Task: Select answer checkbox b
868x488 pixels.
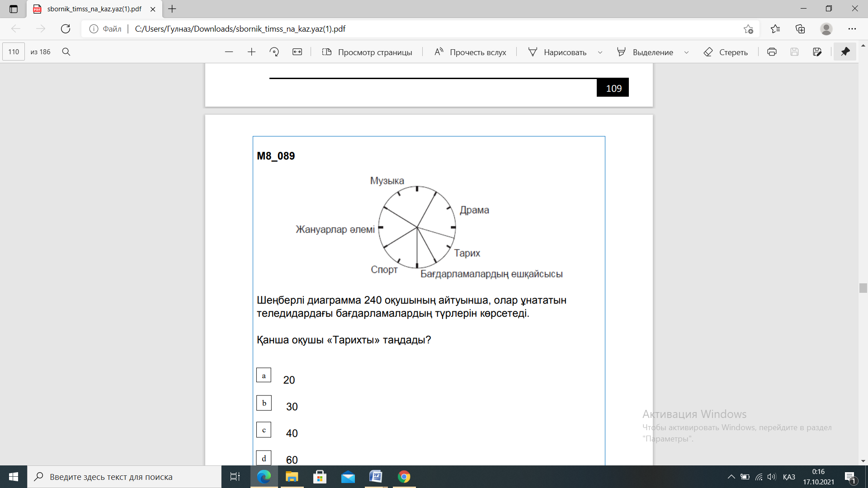Action: (264, 403)
